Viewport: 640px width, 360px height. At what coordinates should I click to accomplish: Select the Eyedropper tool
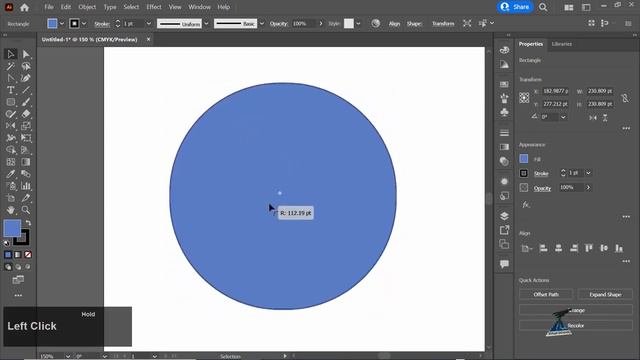coord(11,174)
